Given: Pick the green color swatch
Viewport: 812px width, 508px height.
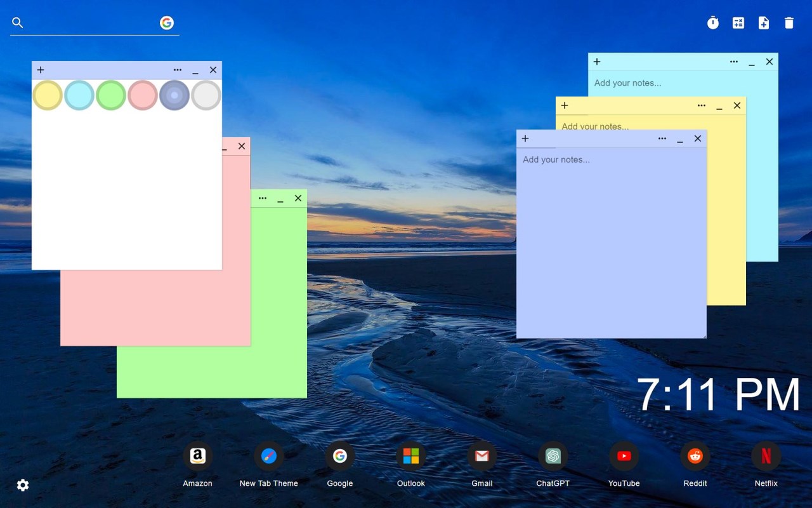Looking at the screenshot, I should point(111,95).
